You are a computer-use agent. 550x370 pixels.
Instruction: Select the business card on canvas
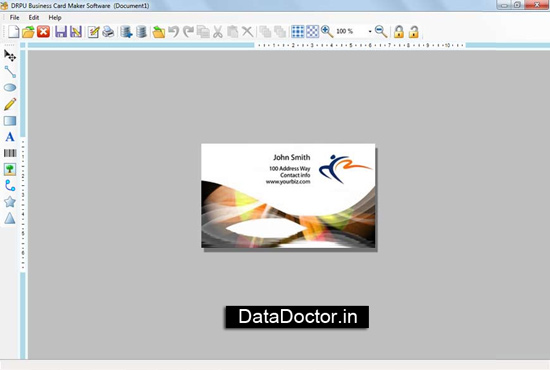pyautogui.click(x=288, y=196)
